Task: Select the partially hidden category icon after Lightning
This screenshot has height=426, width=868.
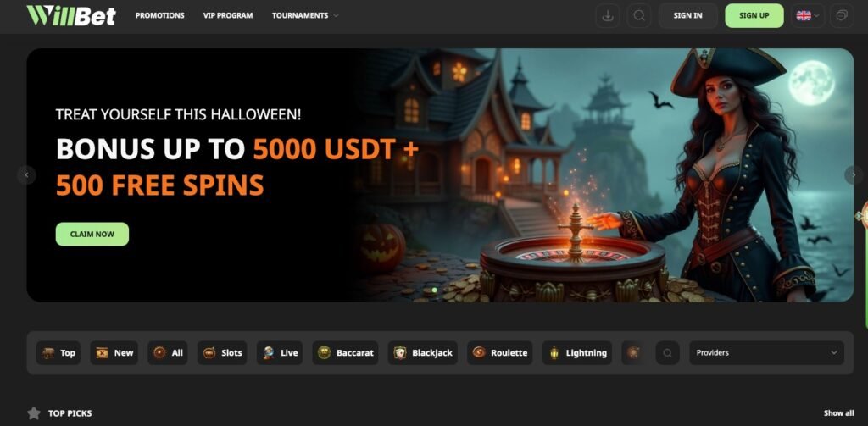Action: click(632, 353)
